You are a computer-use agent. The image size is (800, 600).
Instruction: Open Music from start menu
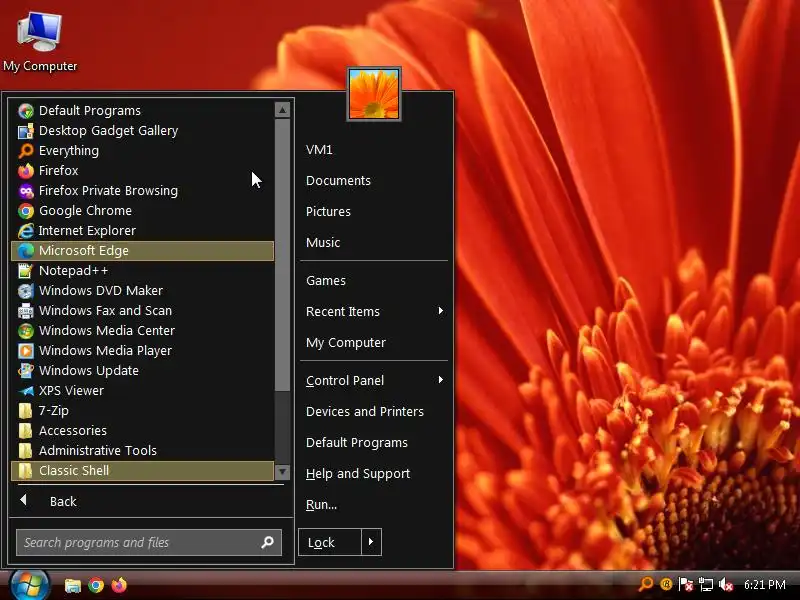point(323,242)
